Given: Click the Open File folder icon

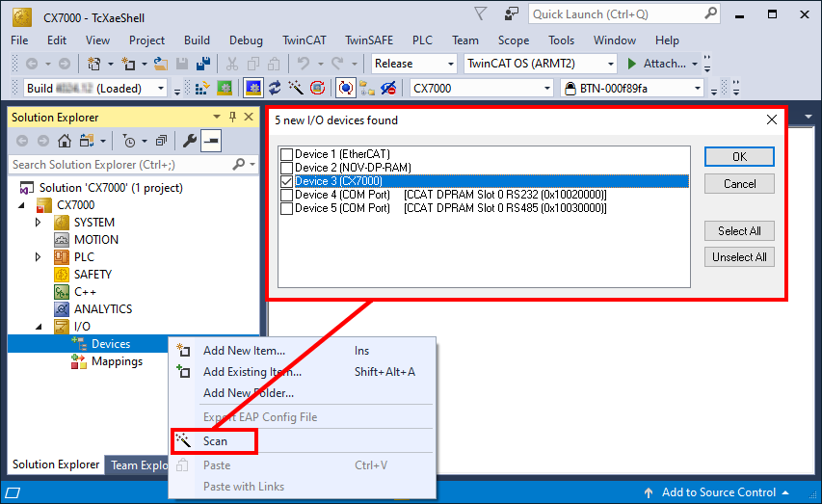Looking at the screenshot, I should pos(160,64).
